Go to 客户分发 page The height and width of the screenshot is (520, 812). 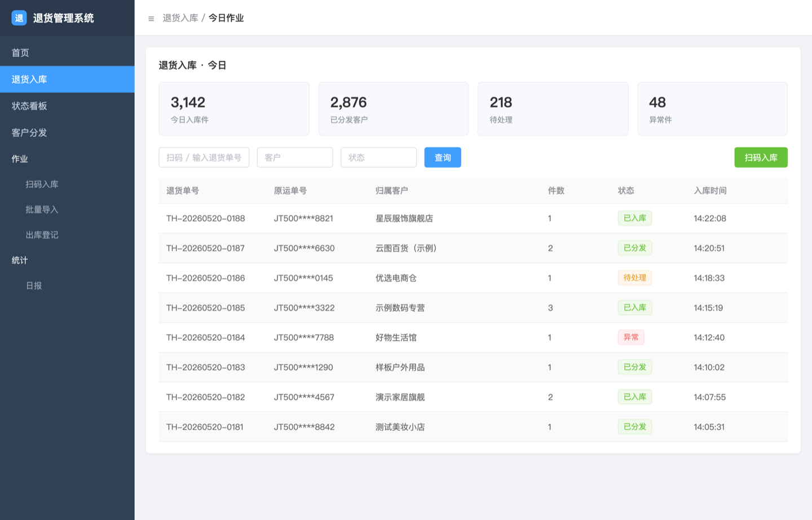[67, 133]
